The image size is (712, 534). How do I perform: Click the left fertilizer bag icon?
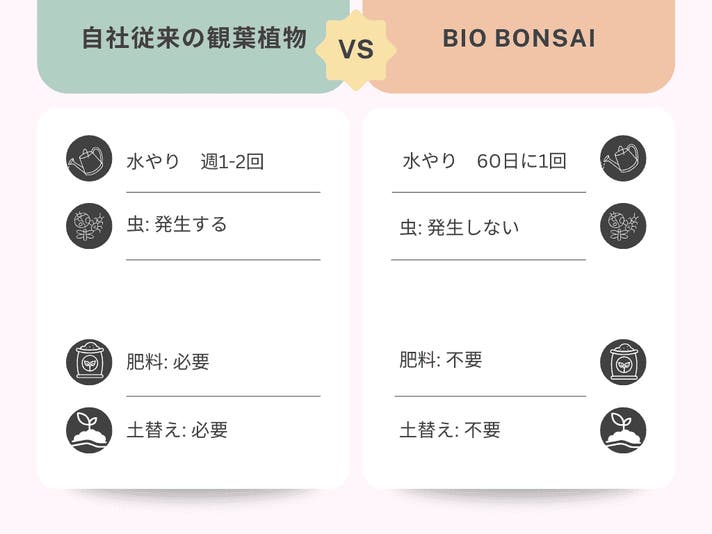[x=89, y=362]
